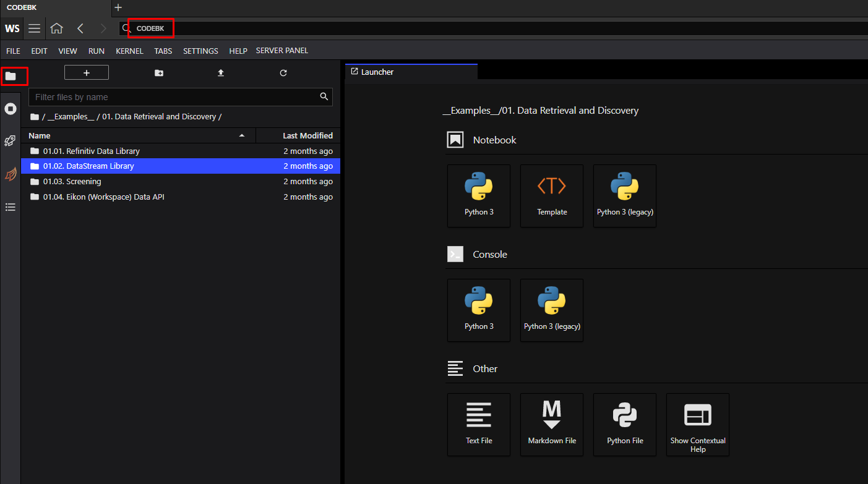Create a new Markdown File
The image size is (868, 484).
tap(552, 425)
